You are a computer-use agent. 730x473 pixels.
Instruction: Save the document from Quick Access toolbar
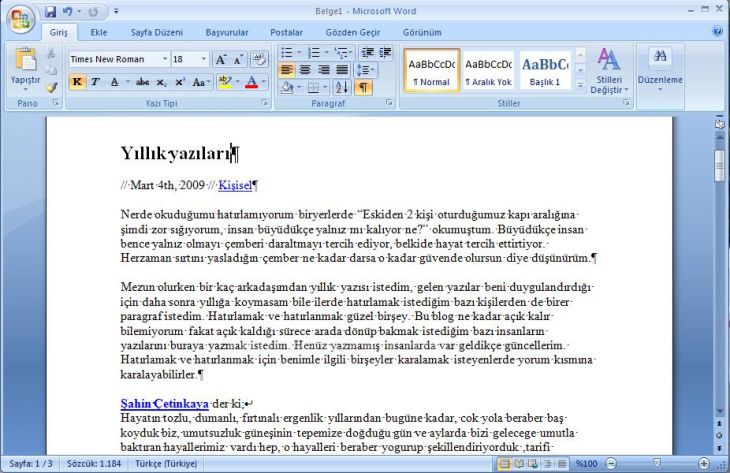pos(50,11)
